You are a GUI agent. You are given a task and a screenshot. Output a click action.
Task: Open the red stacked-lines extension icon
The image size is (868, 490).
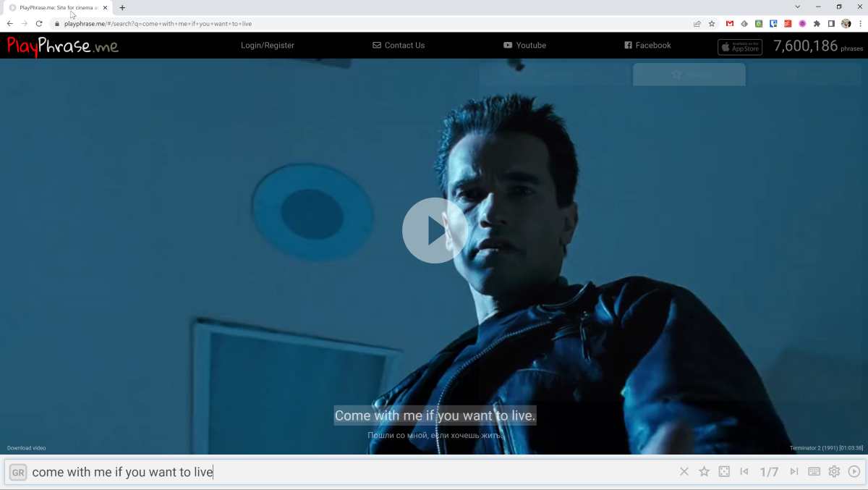[x=788, y=23]
